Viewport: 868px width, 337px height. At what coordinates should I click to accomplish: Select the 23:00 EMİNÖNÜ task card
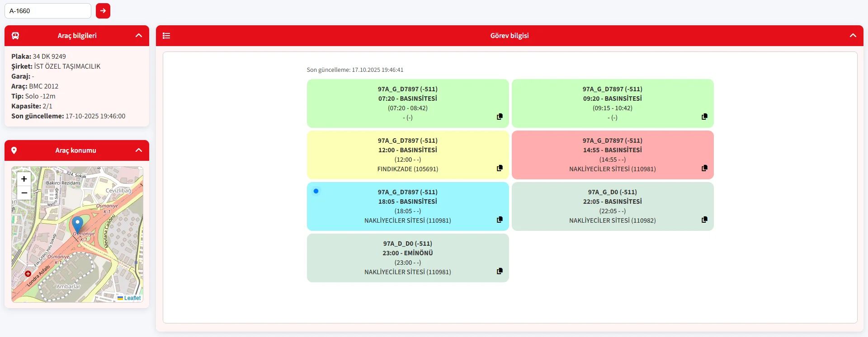(x=407, y=257)
